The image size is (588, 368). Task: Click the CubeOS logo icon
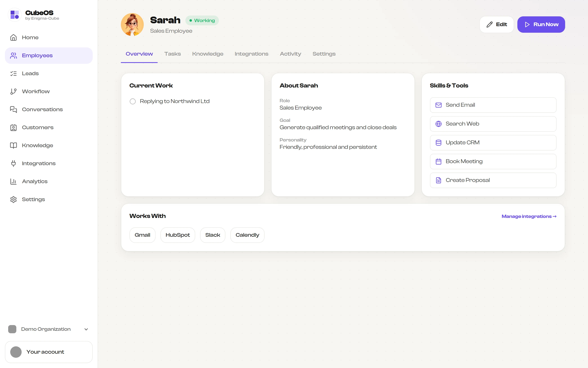click(14, 15)
